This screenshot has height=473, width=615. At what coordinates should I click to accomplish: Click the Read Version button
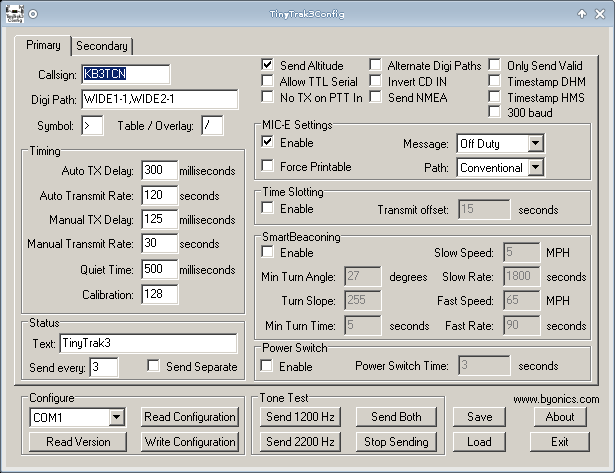coord(78,442)
